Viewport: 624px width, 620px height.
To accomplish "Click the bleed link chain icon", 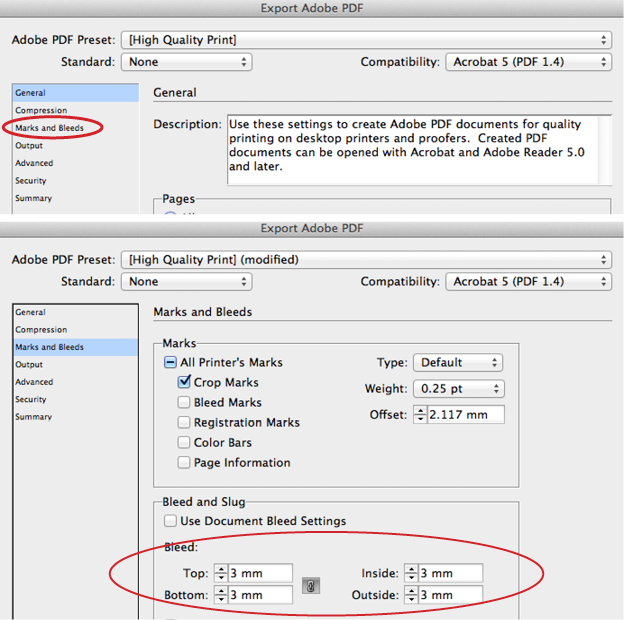I will [311, 586].
